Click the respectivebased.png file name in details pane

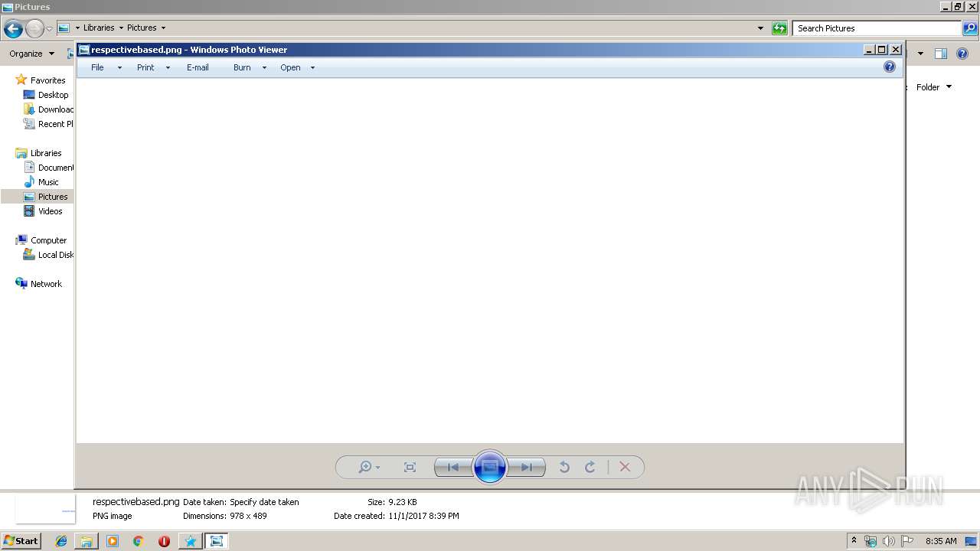click(136, 502)
